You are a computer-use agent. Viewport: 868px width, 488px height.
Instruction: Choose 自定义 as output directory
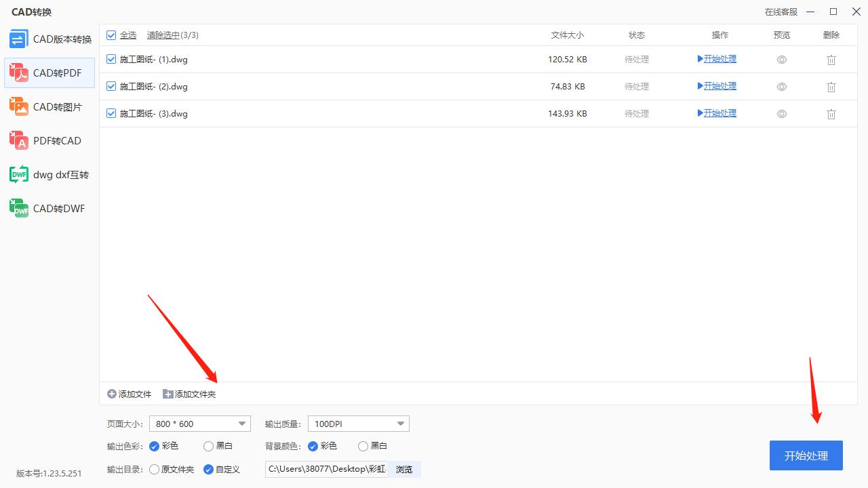[x=208, y=469]
